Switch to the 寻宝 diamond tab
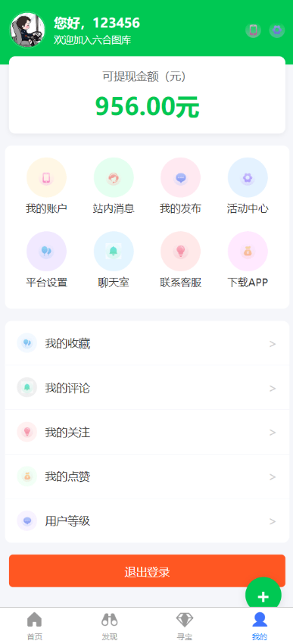The image size is (293, 644). coord(185,626)
